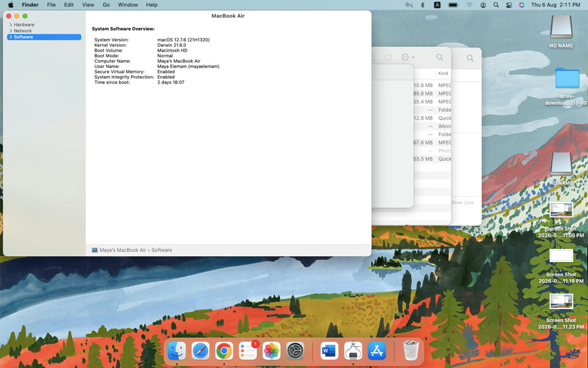Click the search icon in middle Finder window

coord(439,58)
